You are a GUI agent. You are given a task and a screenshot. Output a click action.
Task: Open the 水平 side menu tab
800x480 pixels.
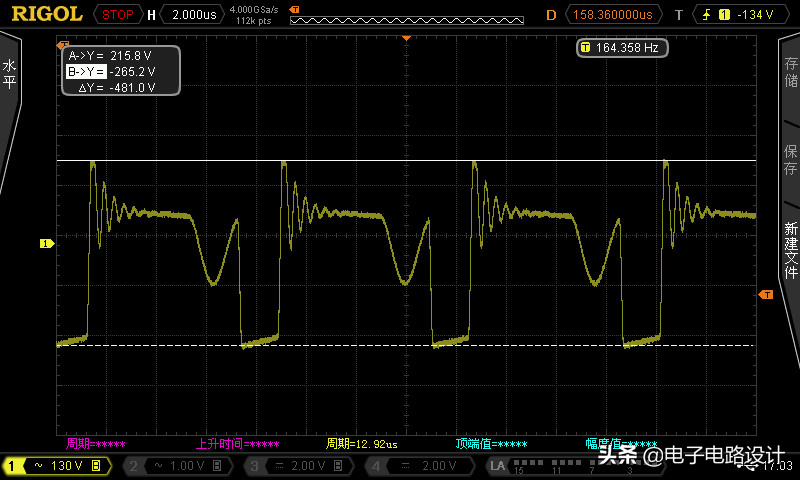[10, 75]
